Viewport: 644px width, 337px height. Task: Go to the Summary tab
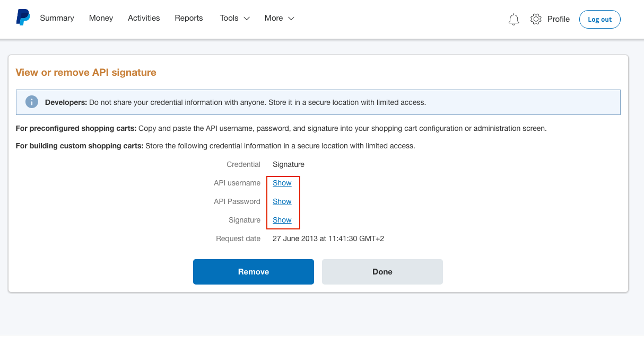click(57, 18)
